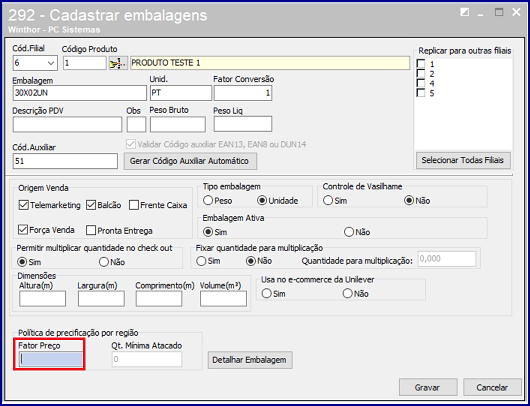Focus the Peso Liq field
530x406 pixels.
pos(243,124)
